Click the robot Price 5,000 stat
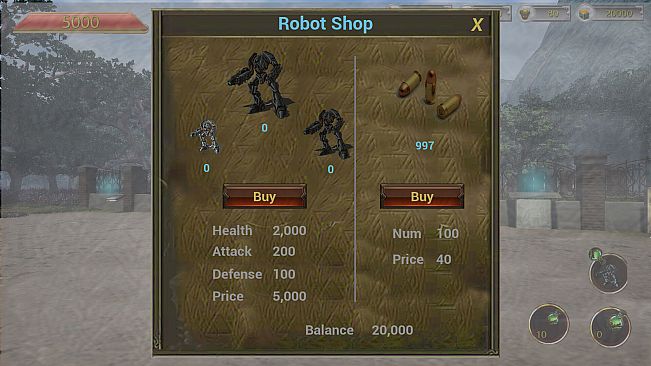Viewport: 651px width, 366px height. point(259,296)
